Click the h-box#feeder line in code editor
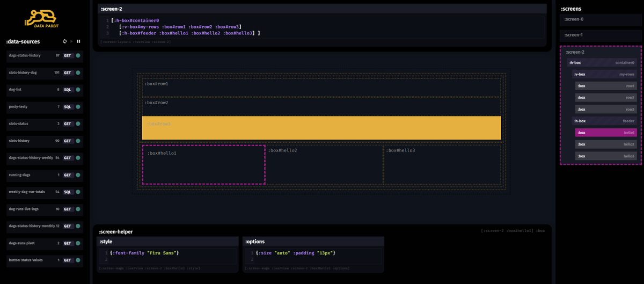This screenshot has height=284, width=644. [189, 33]
